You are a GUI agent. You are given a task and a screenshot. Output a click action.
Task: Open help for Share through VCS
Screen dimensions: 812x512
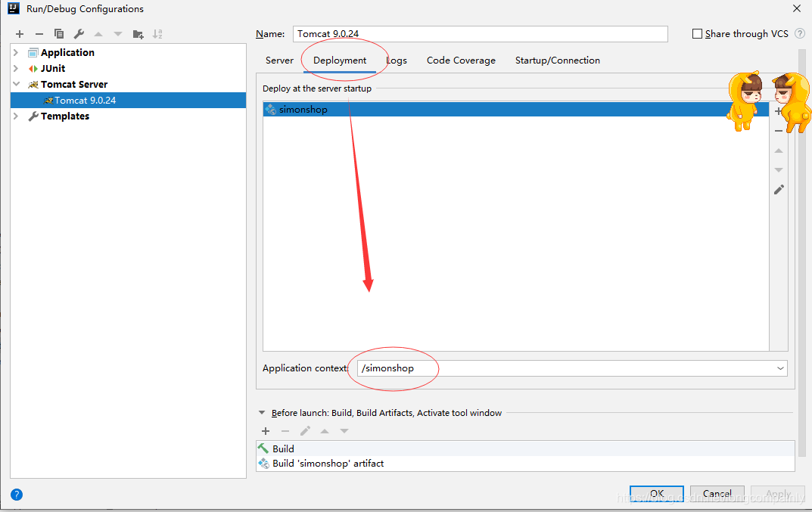(800, 33)
